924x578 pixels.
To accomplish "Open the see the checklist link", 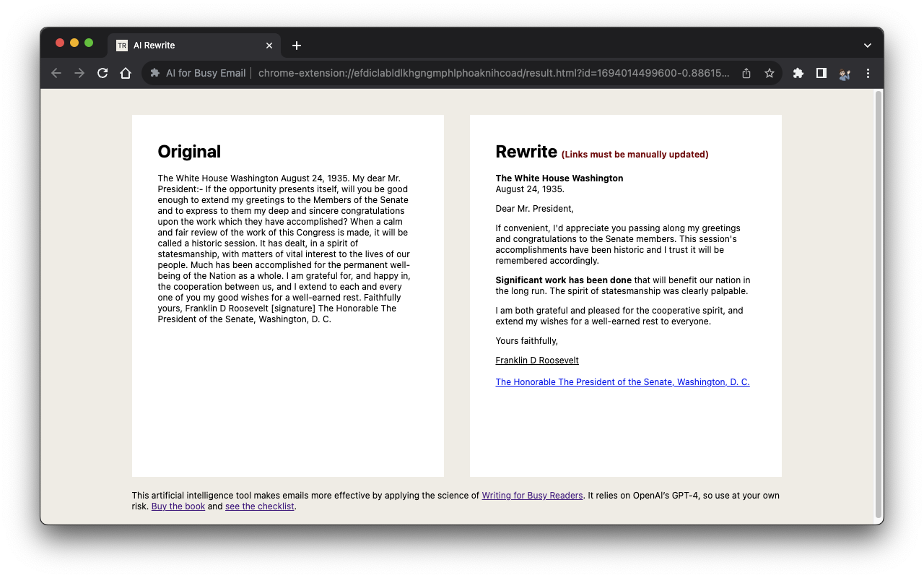I will coord(259,506).
